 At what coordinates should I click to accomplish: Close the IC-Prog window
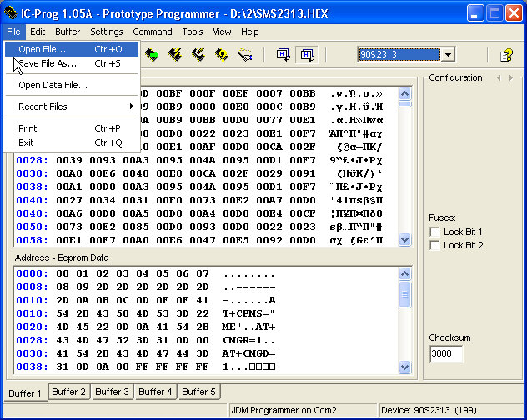514,13
